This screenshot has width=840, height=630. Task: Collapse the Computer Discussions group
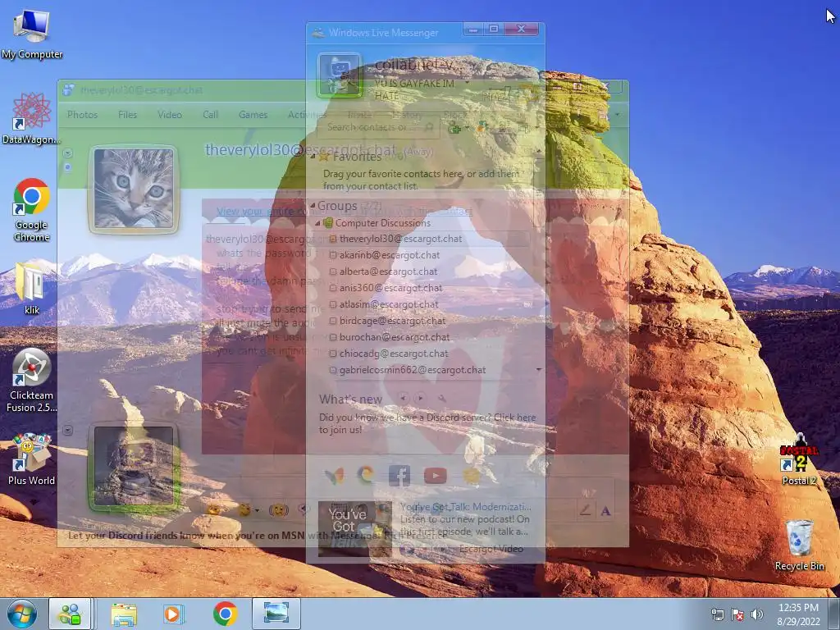[317, 223]
